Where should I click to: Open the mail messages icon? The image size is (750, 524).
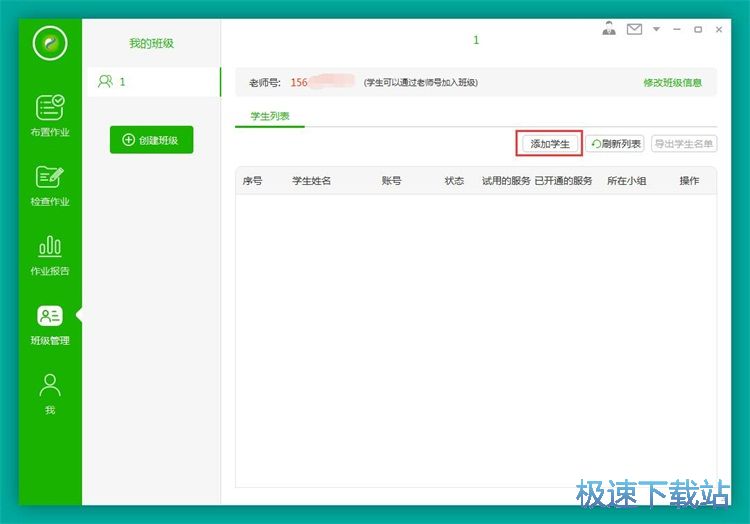tap(634, 29)
